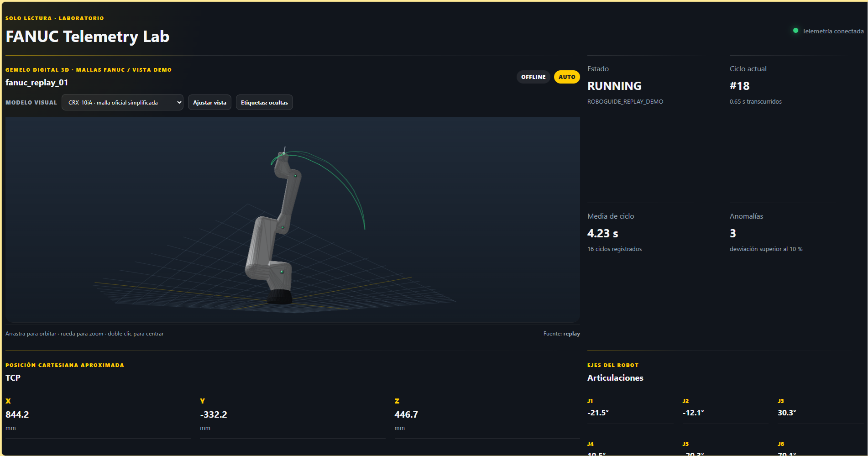Viewport: 868px width, 456px height.
Task: Click the Anomalías count of 3
Action: coord(733,233)
